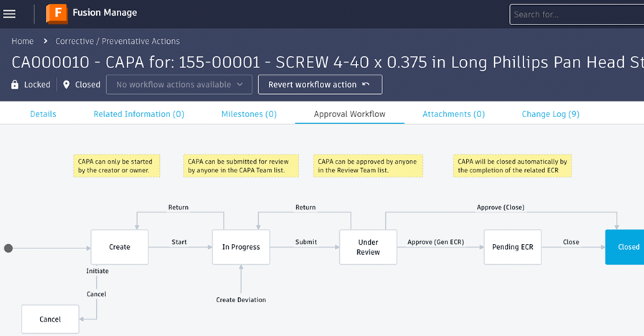Click Revert workflow action button
The width and height of the screenshot is (644, 336).
tap(319, 85)
